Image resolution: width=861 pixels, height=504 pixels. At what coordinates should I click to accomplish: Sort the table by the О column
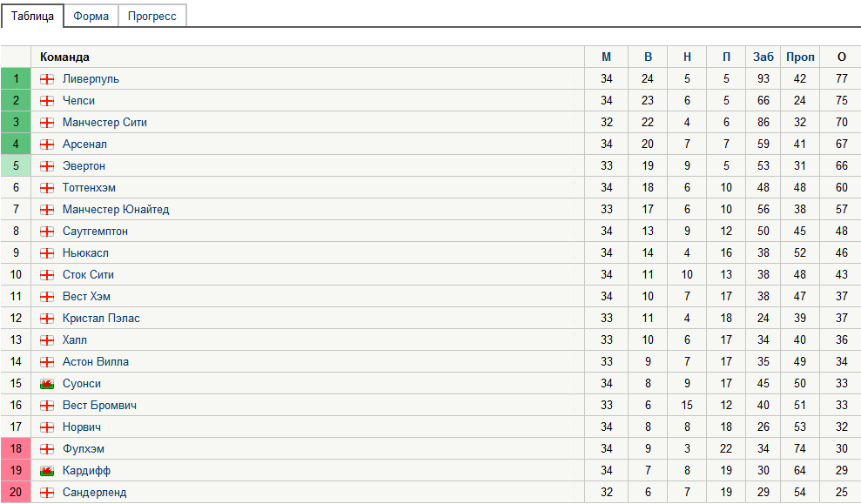(841, 57)
